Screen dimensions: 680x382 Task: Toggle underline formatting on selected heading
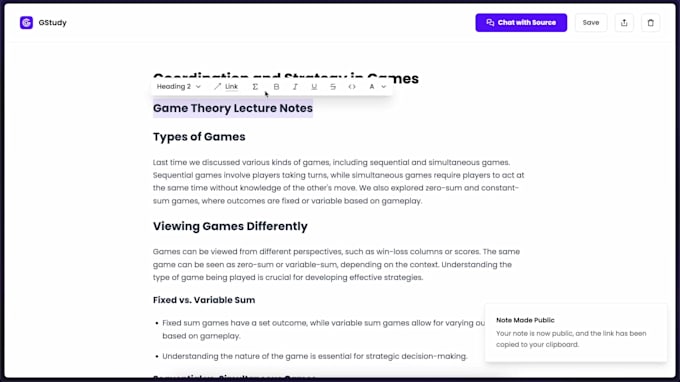pyautogui.click(x=314, y=87)
